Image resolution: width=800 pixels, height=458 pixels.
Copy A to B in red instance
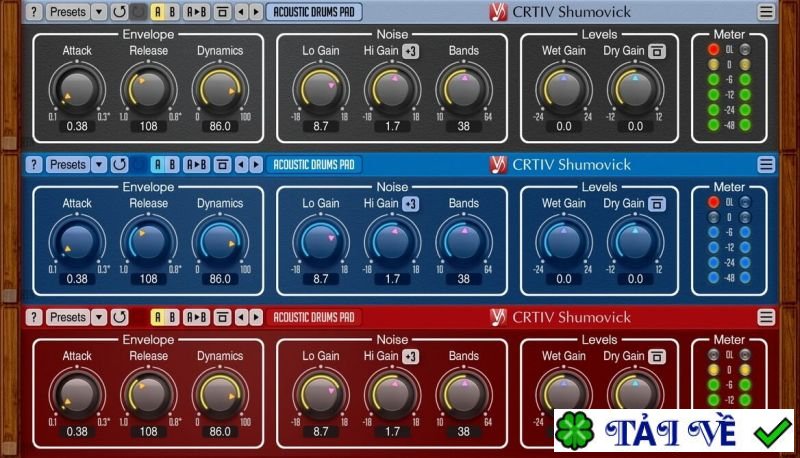pos(196,317)
